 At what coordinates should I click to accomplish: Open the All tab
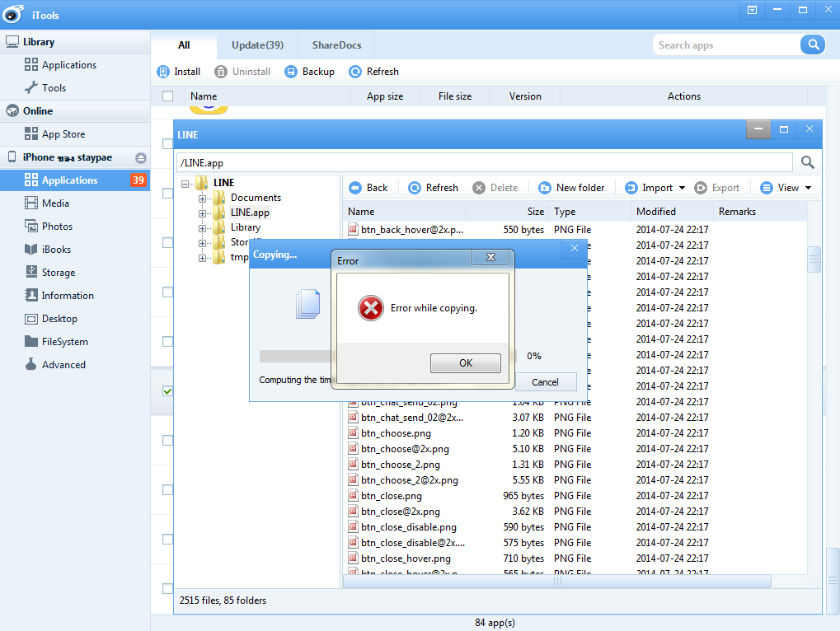[184, 45]
